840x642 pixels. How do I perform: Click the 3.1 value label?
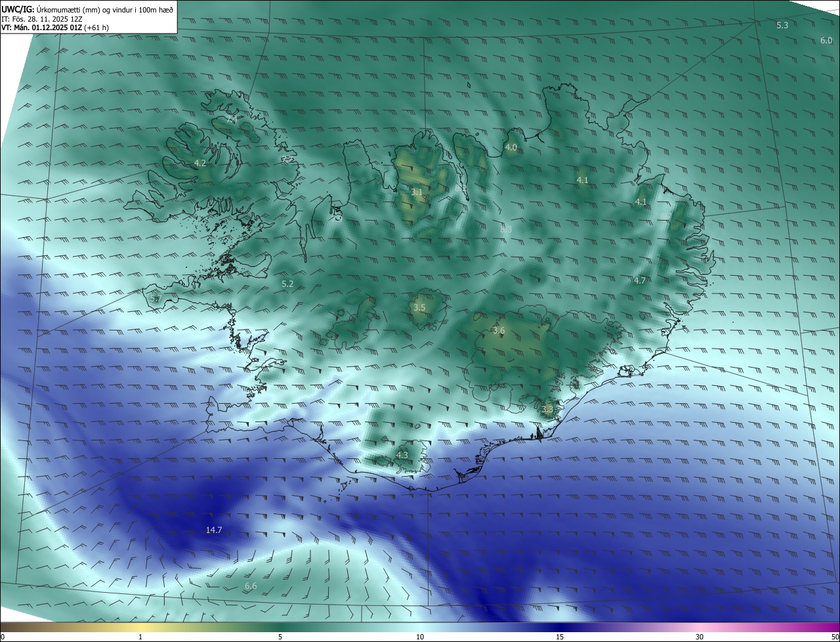(x=417, y=192)
